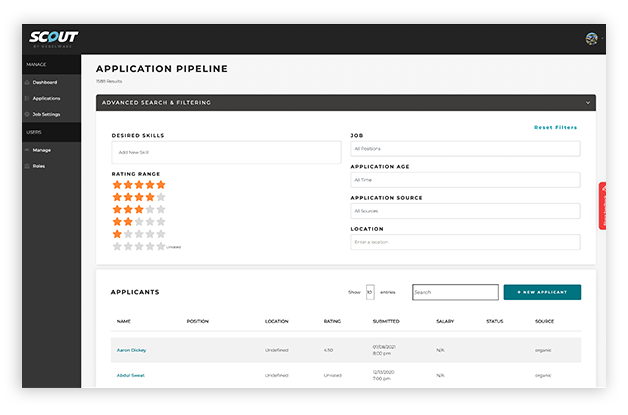Image resolution: width=628 pixels, height=415 pixels.
Task: Select the Unrated rating row
Action: (147, 246)
